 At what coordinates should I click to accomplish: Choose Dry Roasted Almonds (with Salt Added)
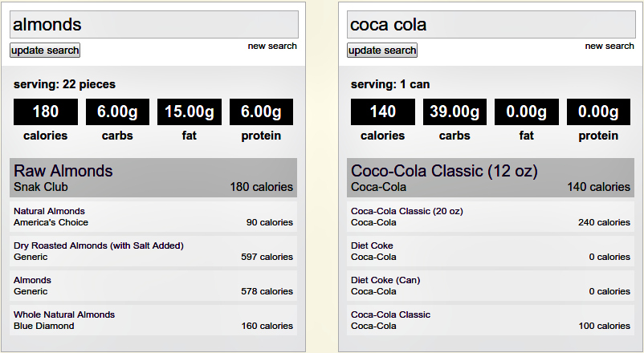[x=153, y=251]
